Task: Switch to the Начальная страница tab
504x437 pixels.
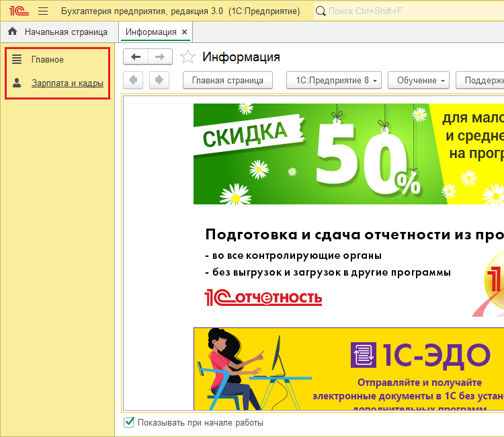Action: click(65, 32)
